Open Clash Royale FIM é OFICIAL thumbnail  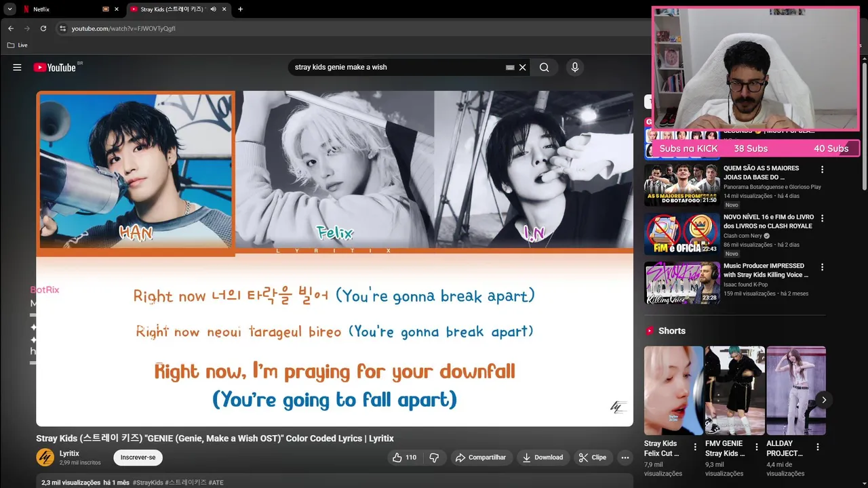(x=682, y=233)
